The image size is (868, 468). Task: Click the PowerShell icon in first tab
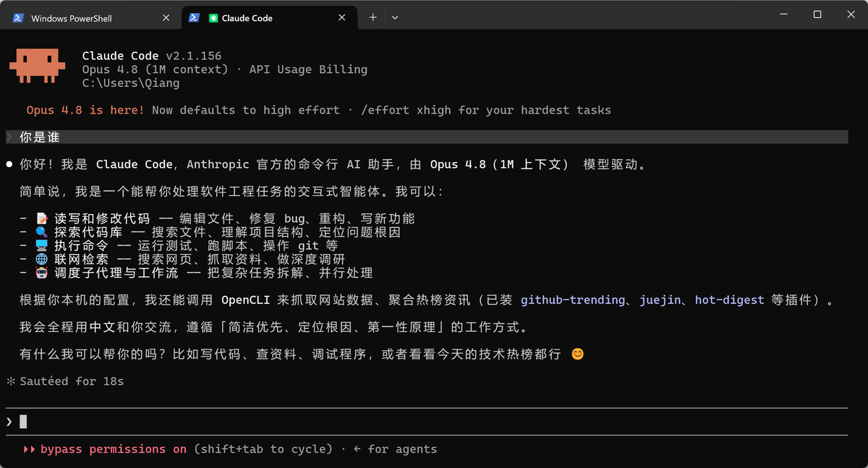click(17, 18)
